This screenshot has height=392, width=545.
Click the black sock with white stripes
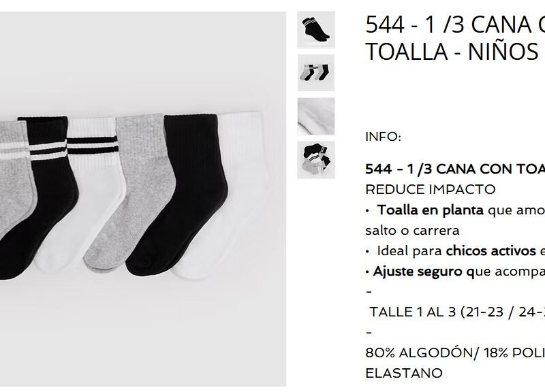pyautogui.click(x=45, y=195)
